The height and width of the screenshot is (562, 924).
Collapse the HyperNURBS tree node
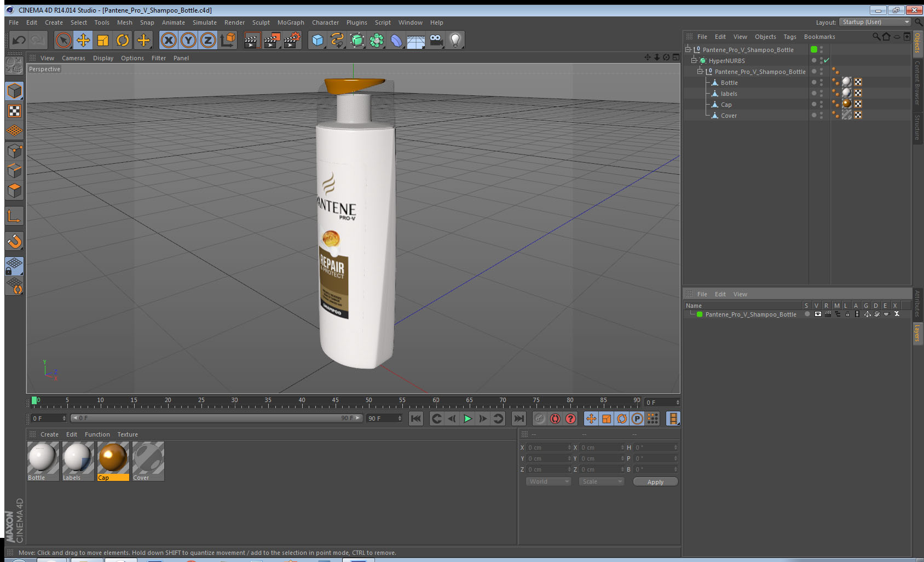pyautogui.click(x=694, y=61)
